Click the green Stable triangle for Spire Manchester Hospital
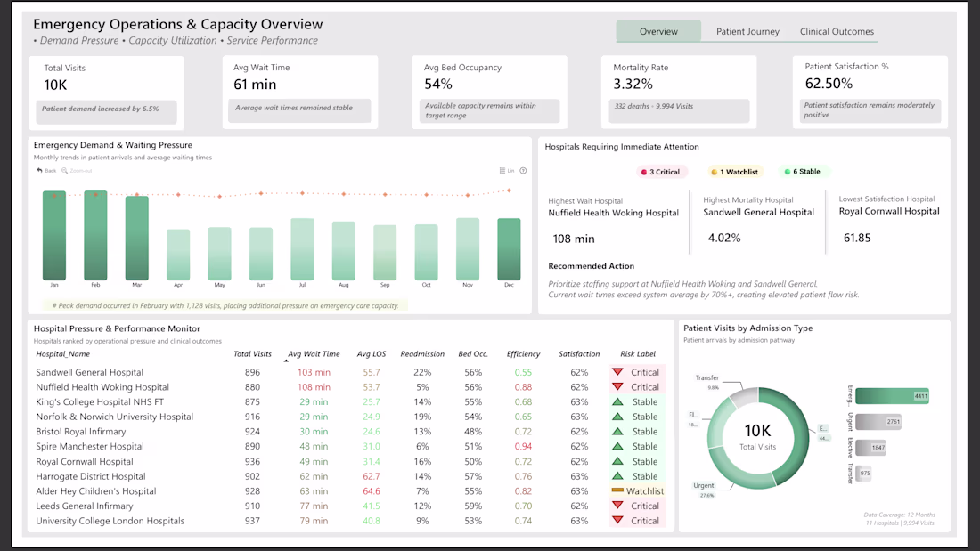This screenshot has height=551, width=980. 617,446
